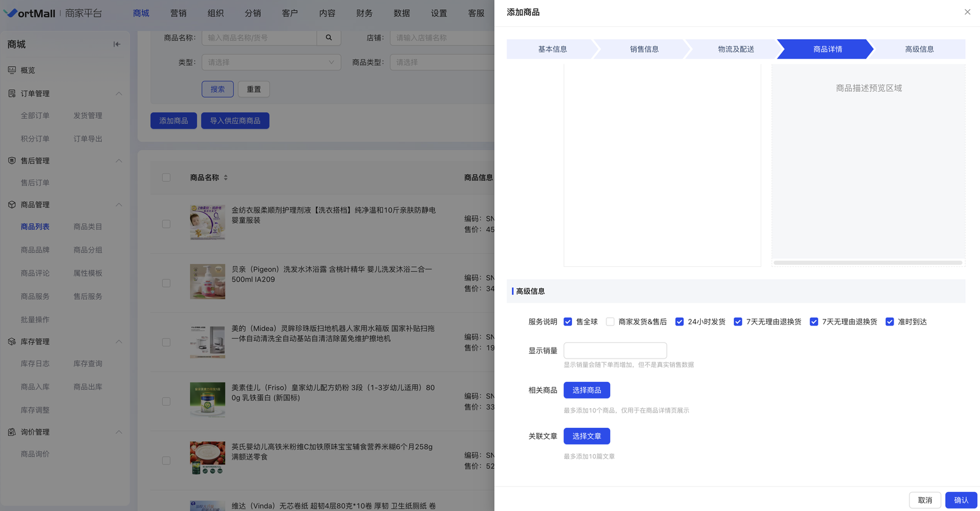The height and width of the screenshot is (511, 980).
Task: Collapse the sidebar with the collapse icon
Action: coord(117,44)
